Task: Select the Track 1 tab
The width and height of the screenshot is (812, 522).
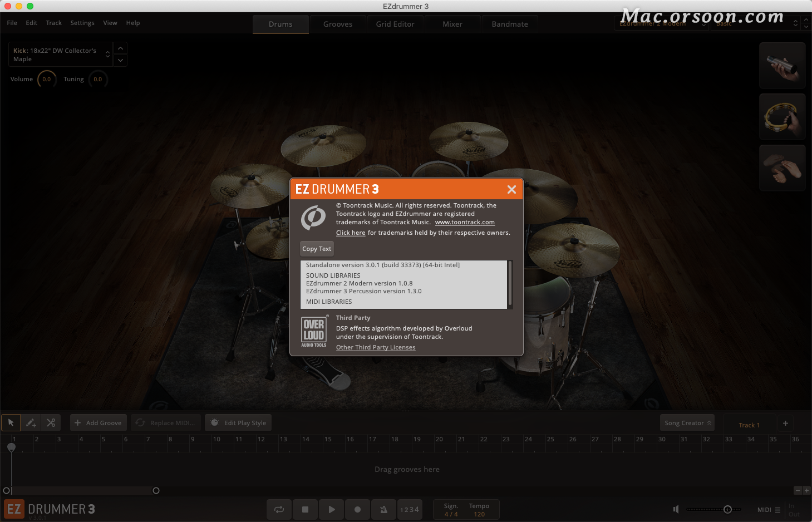Action: click(749, 425)
